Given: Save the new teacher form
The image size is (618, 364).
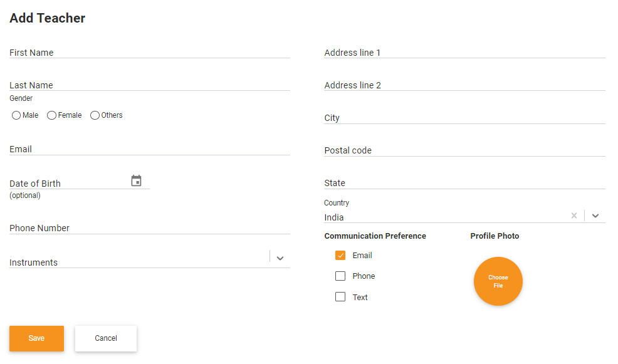Looking at the screenshot, I should (36, 338).
